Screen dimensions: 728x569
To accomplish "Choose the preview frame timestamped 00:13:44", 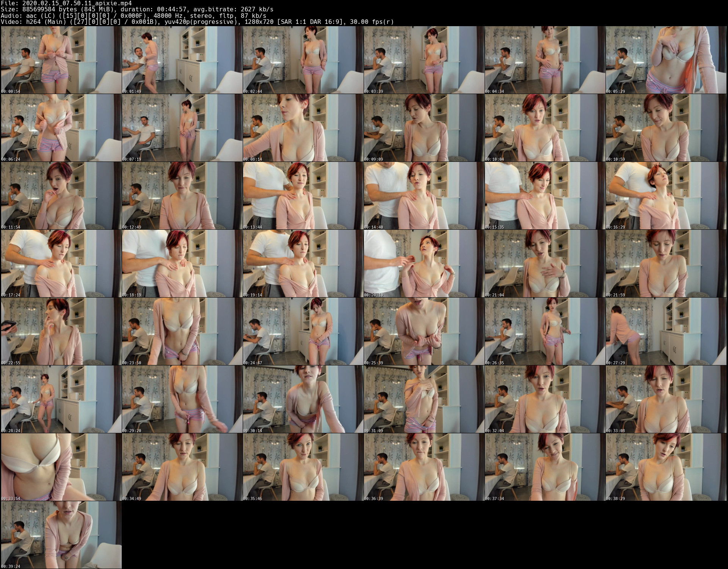I will [303, 196].
